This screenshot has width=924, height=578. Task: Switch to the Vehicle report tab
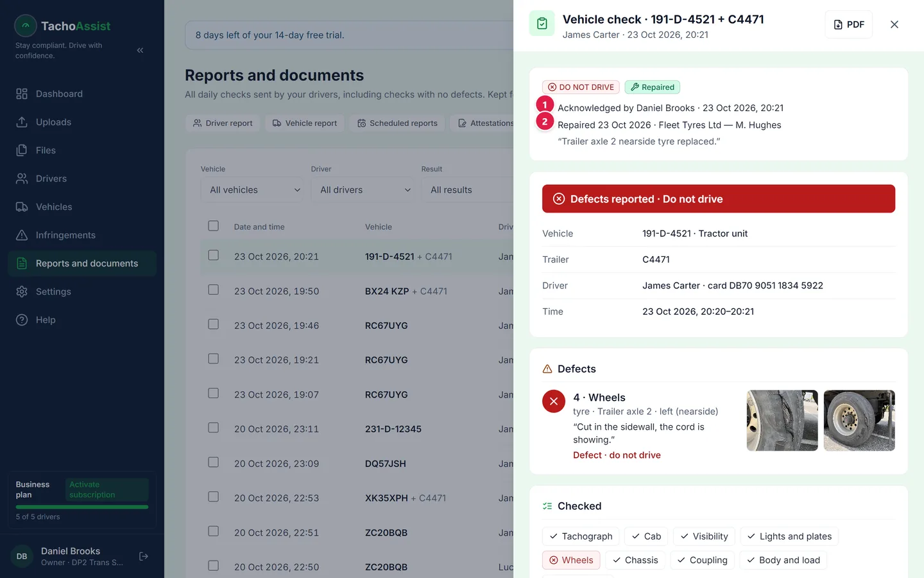pos(305,123)
